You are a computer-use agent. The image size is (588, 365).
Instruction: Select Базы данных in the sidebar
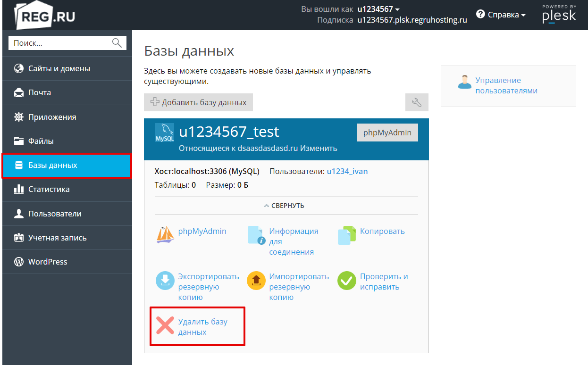67,165
